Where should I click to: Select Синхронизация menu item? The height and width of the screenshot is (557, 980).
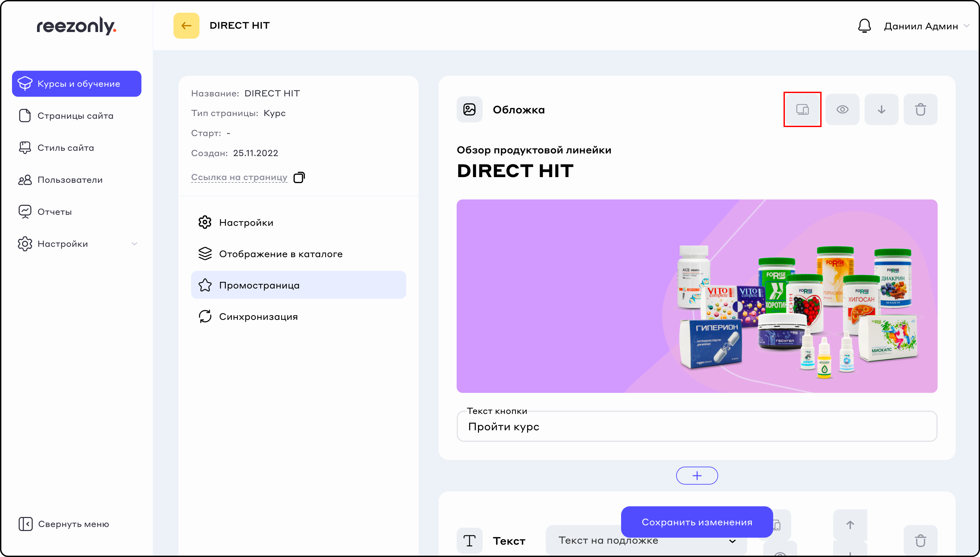258,317
